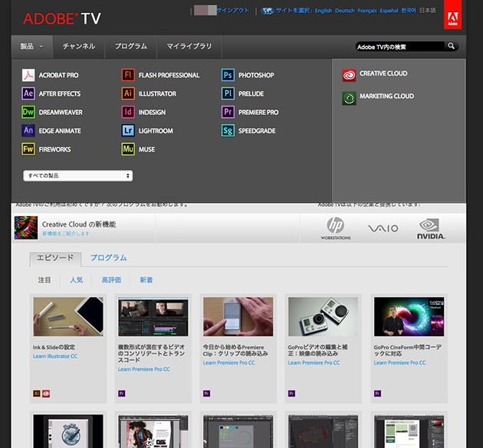483x448 pixels.
Task: Select the After Effects Ae icon
Action: (28, 93)
